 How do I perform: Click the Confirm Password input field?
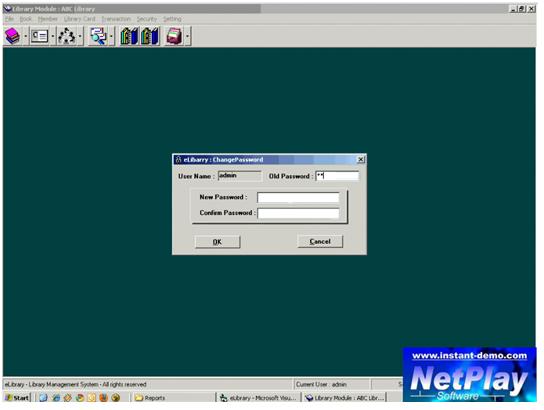click(x=298, y=213)
